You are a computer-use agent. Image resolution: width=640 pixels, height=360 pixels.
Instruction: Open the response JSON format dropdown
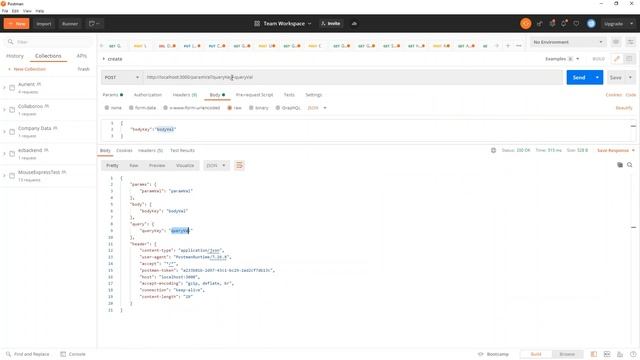(216, 165)
